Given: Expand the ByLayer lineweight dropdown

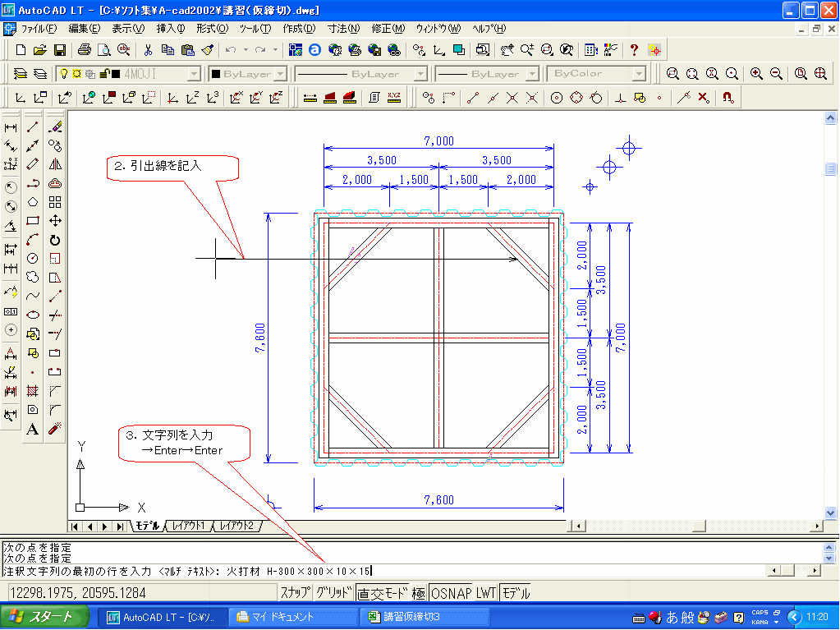Looking at the screenshot, I should point(533,74).
